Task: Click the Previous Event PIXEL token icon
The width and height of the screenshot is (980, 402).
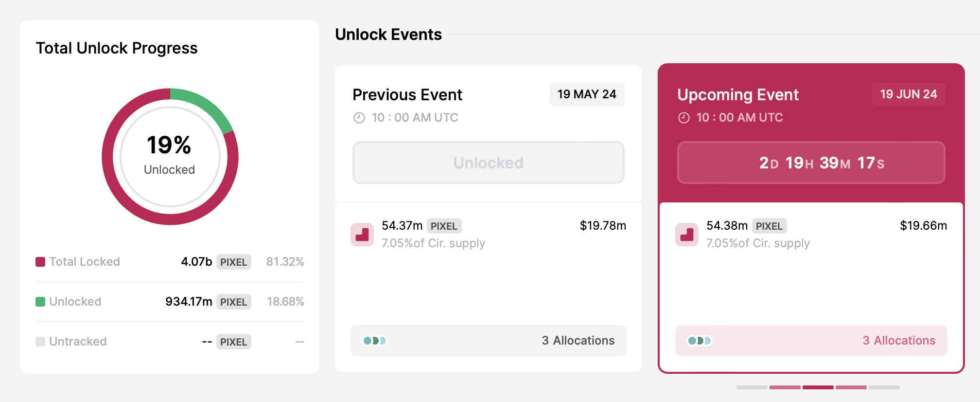Action: [362, 235]
